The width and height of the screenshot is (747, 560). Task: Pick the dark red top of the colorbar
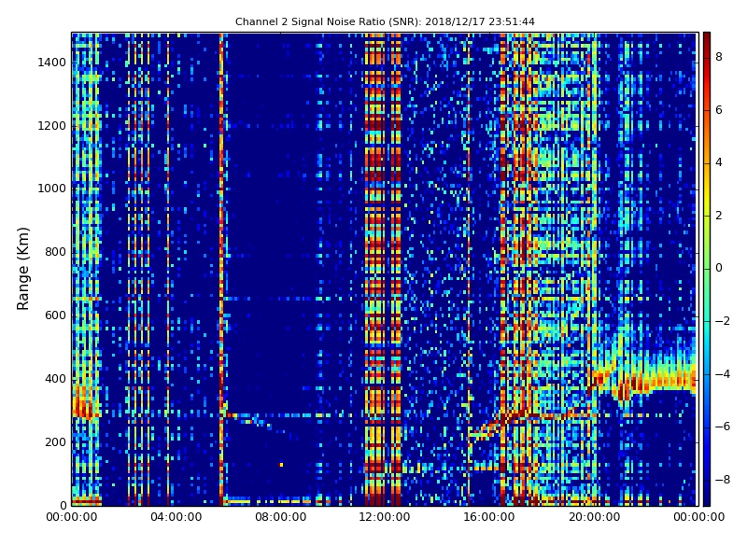(707, 38)
